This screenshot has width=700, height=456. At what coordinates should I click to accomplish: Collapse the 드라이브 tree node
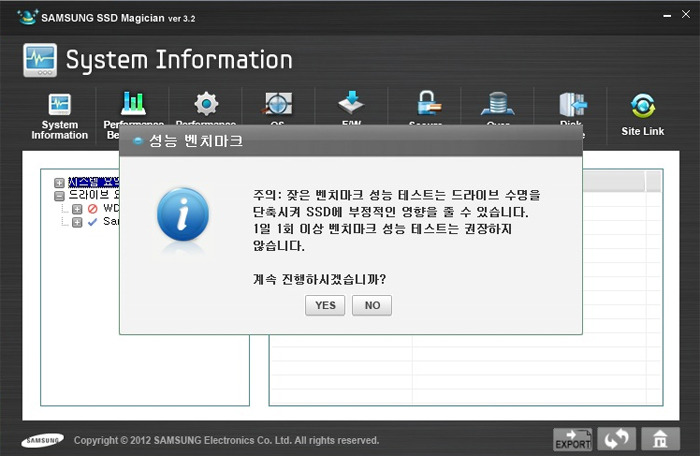click(x=59, y=196)
